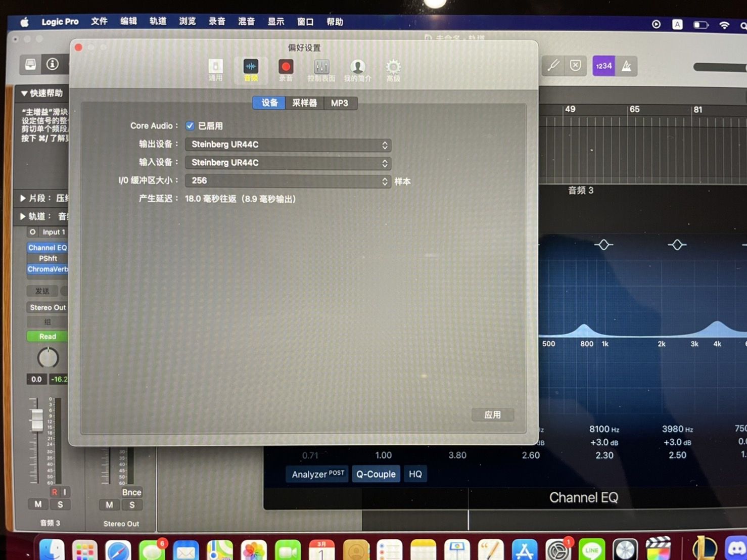Toggle the Analyzer POST button
Screen dimensions: 747x560
[x=317, y=474]
